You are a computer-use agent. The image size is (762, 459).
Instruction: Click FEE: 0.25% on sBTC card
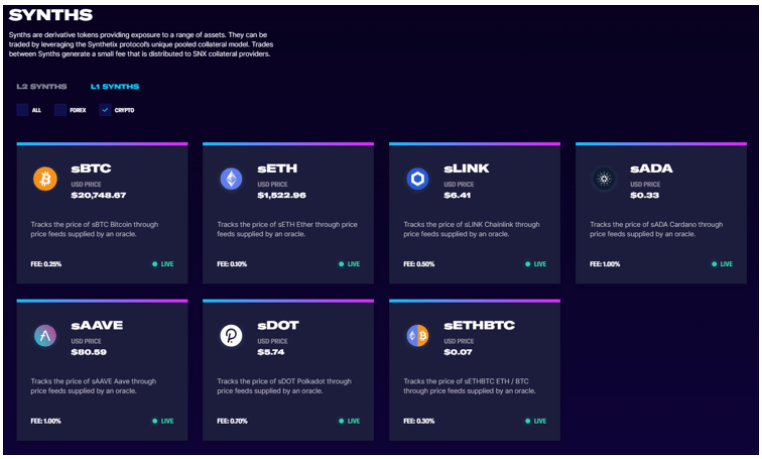pos(46,264)
